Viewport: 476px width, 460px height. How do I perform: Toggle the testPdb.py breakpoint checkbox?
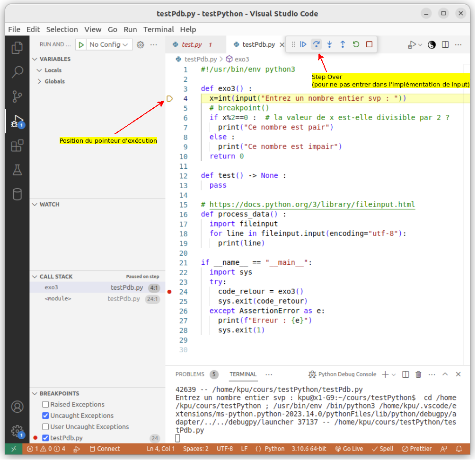pos(45,438)
